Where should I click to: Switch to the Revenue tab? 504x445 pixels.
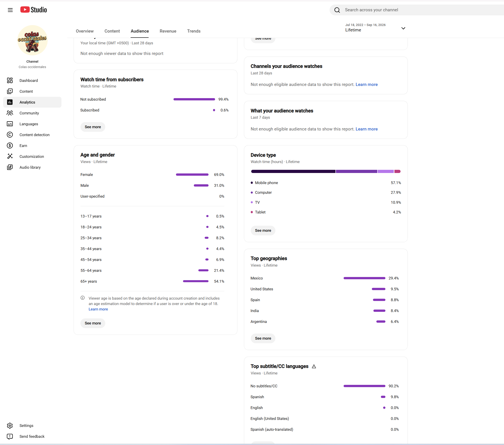[168, 31]
